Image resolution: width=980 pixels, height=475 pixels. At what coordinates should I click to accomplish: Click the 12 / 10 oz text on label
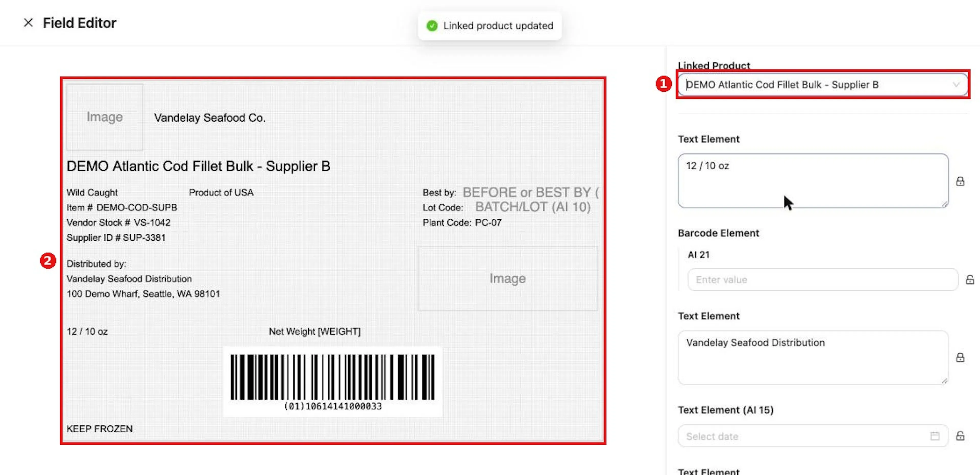tap(87, 331)
